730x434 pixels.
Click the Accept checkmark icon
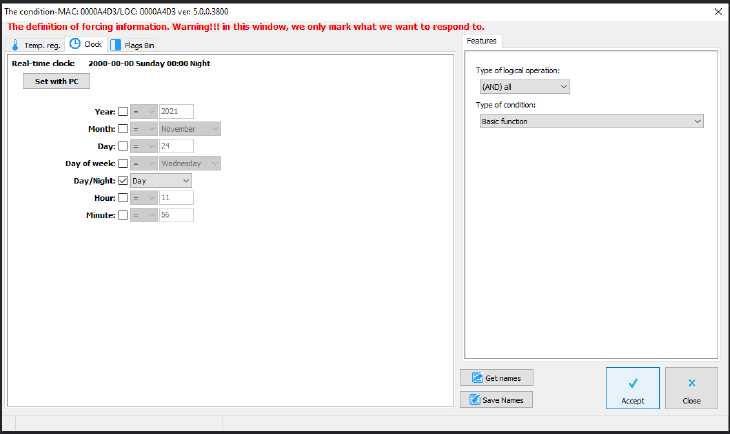[633, 383]
